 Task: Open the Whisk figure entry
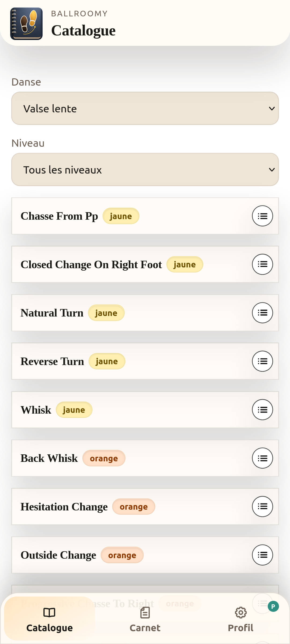tap(36, 410)
